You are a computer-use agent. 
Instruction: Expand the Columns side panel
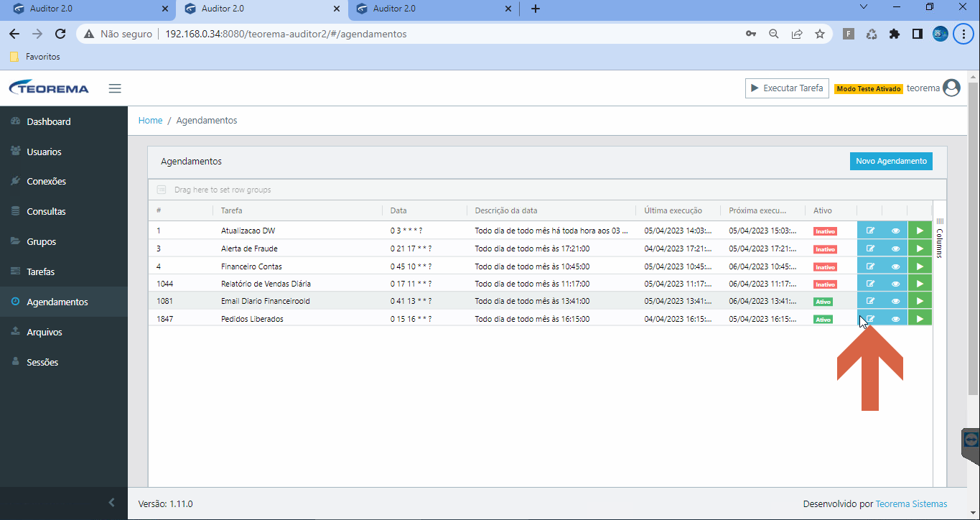(940, 238)
